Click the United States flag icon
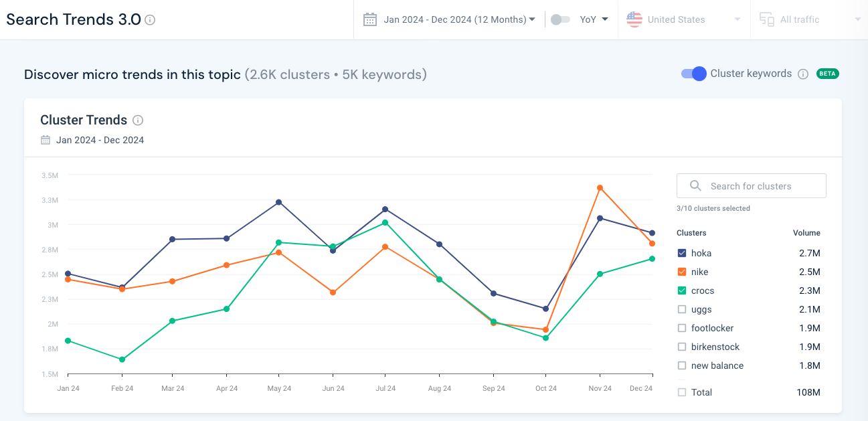The width and height of the screenshot is (868, 421). coord(634,19)
